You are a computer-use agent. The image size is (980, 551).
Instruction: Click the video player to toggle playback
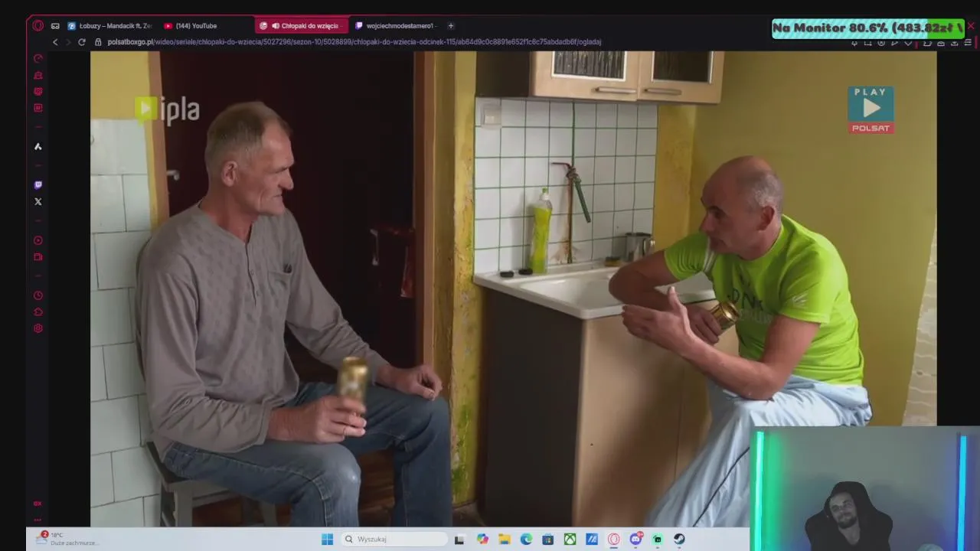click(513, 289)
